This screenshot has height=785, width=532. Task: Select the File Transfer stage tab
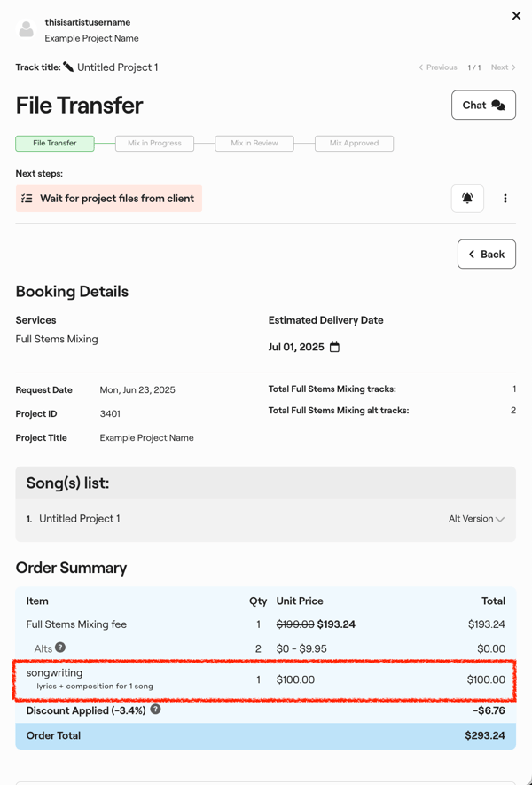coord(55,143)
